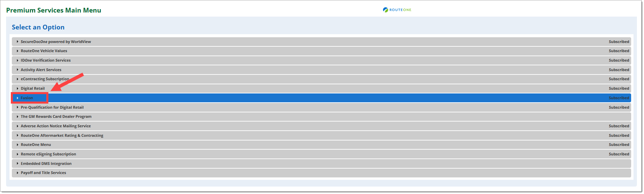Open Adverse Action Notice Mailing Service

(x=56, y=126)
